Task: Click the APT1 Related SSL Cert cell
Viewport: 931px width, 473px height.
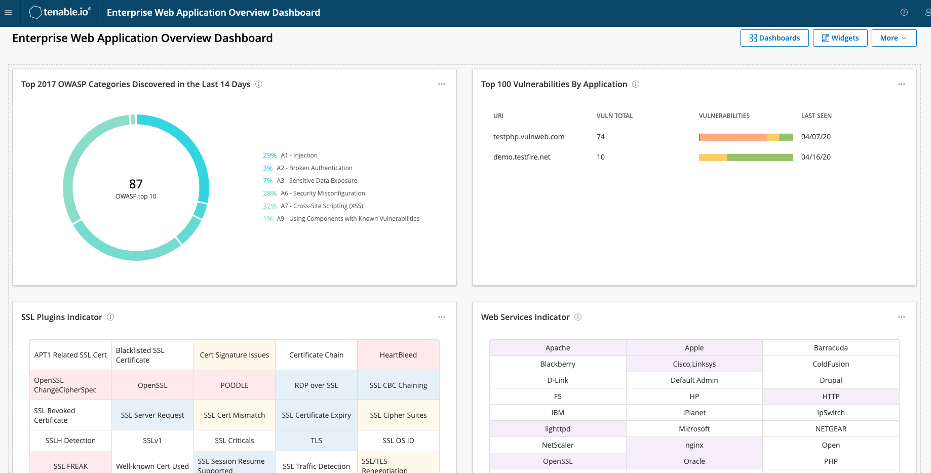Action: [x=71, y=355]
